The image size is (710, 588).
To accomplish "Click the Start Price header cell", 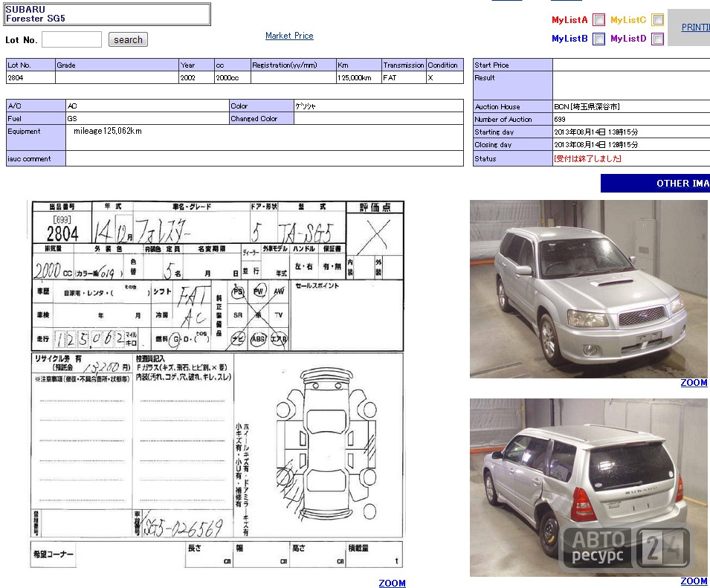I will pos(512,65).
